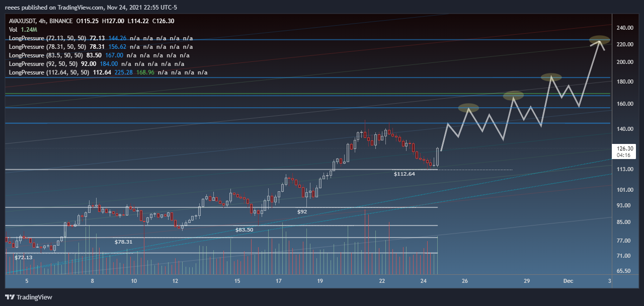Click the 77.00 price axis label

[x=623, y=241]
